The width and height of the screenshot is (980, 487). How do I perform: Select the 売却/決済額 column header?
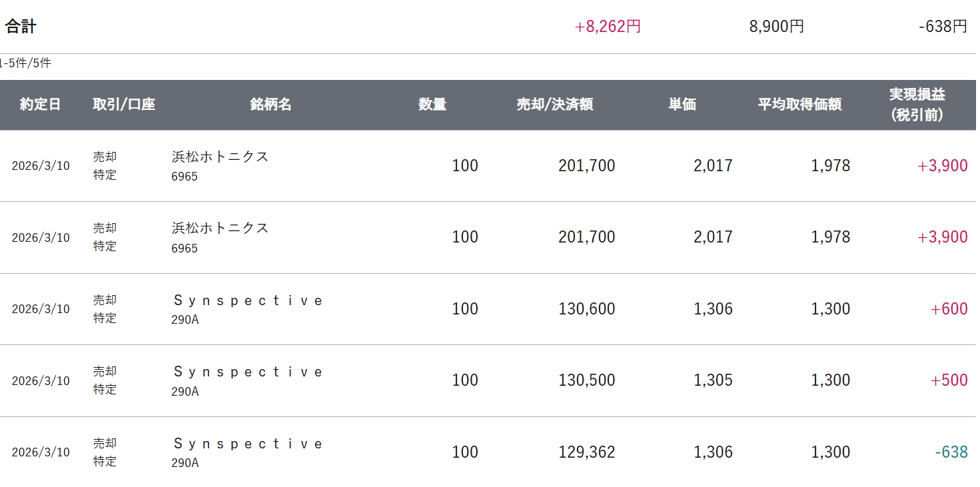point(555,105)
